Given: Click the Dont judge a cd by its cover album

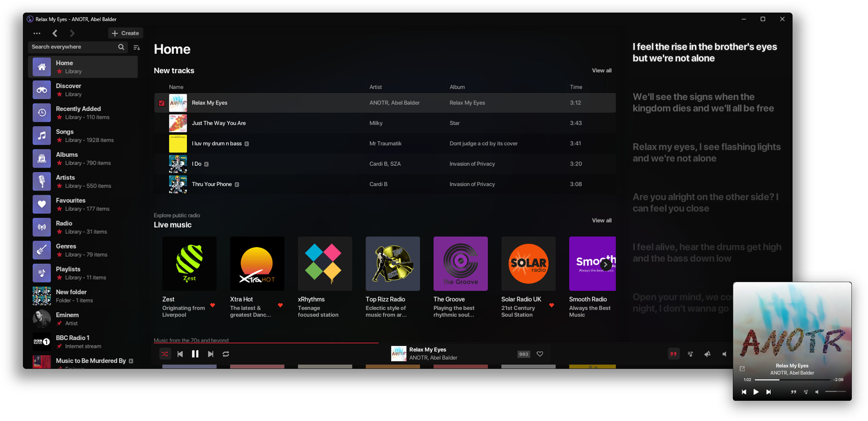Looking at the screenshot, I should click(x=484, y=144).
